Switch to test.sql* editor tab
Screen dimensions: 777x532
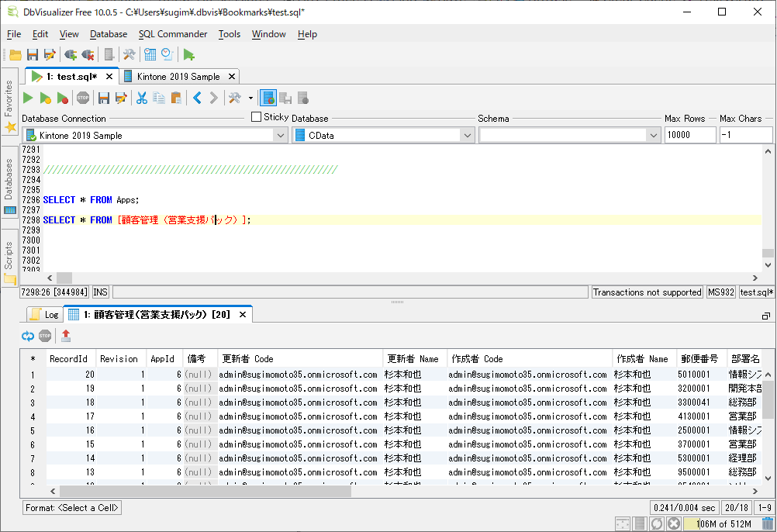pyautogui.click(x=72, y=76)
